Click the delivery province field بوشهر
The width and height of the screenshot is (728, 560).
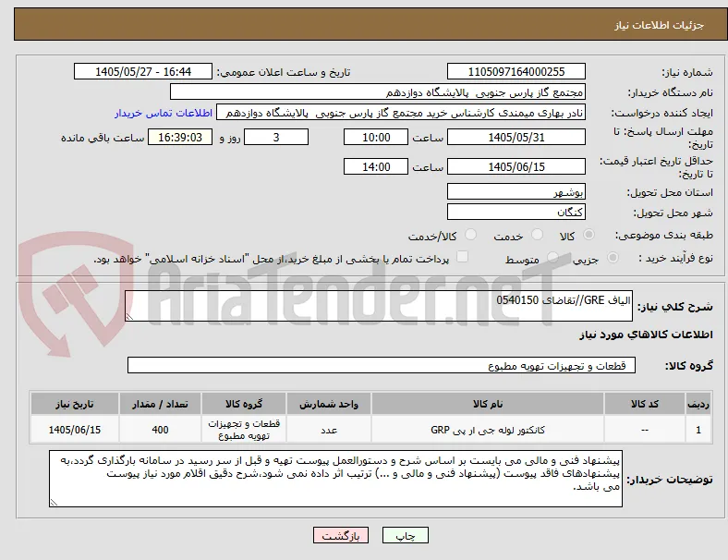point(516,192)
